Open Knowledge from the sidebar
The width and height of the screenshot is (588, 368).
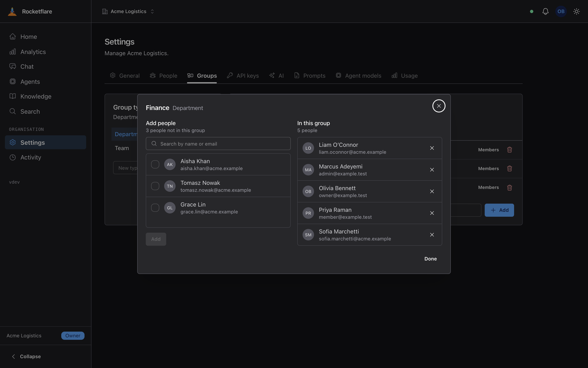click(46, 96)
